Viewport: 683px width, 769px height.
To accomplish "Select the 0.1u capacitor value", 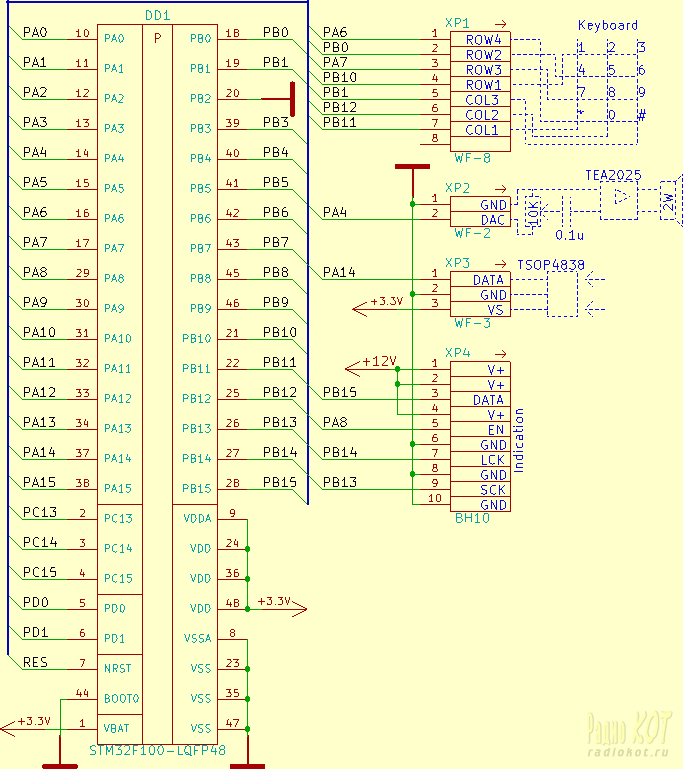I will point(569,235).
